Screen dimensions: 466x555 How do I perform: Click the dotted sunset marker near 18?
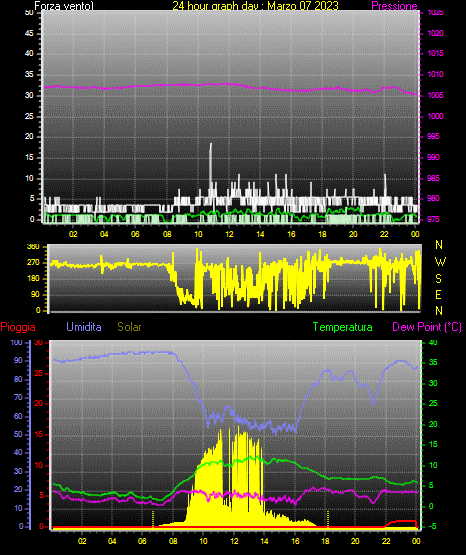[328, 519]
